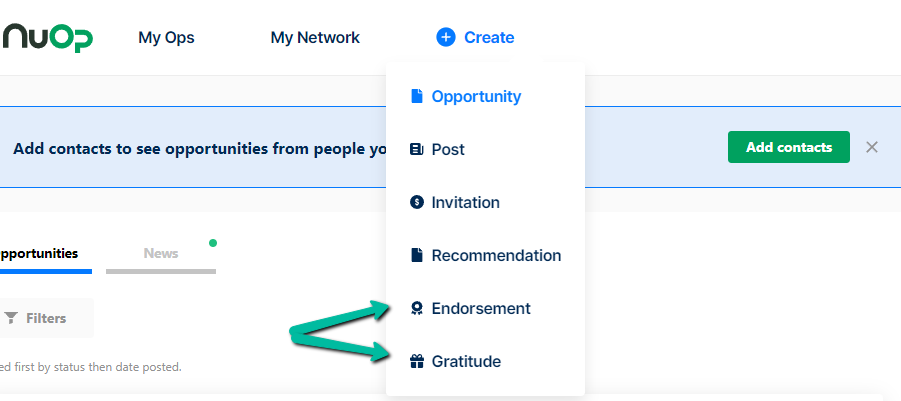Open the Create dropdown menu label
The height and width of the screenshot is (401, 901).
489,37
